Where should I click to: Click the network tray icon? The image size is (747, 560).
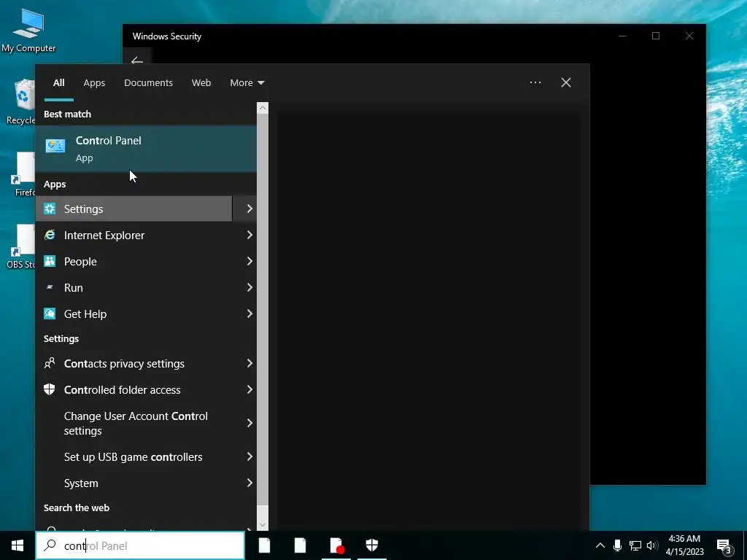click(x=635, y=545)
